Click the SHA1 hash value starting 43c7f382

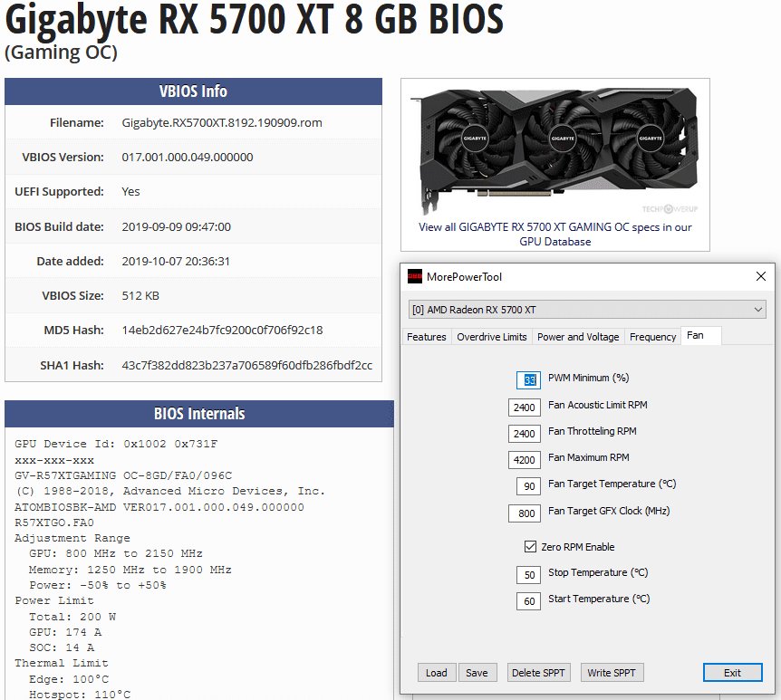(247, 365)
